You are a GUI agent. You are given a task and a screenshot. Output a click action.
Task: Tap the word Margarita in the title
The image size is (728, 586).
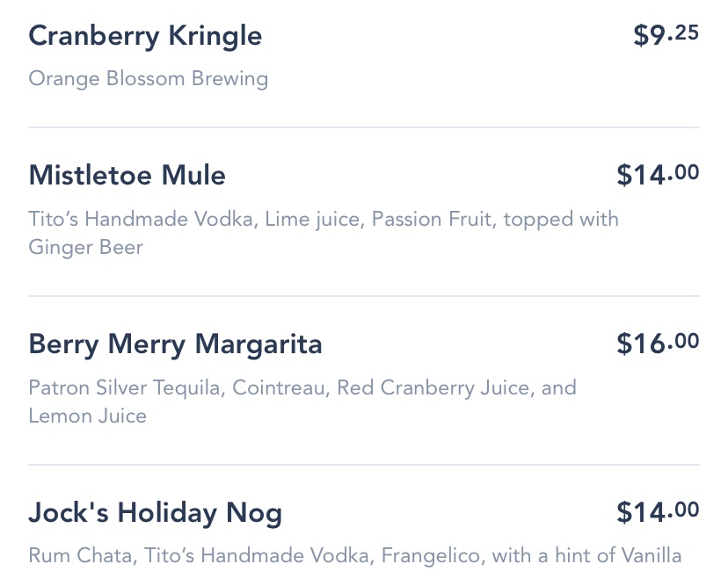tap(258, 344)
